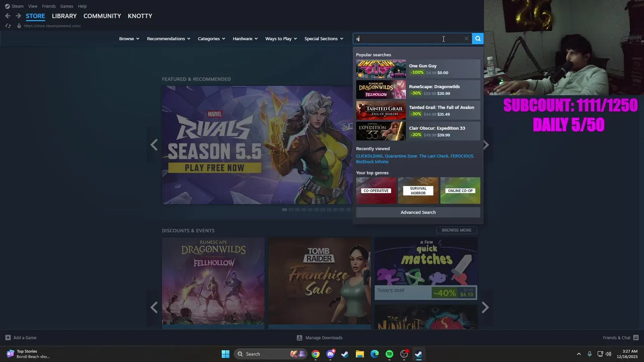
Task: Select Tainted Grail: The Fall of Avalon result
Action: (x=418, y=111)
